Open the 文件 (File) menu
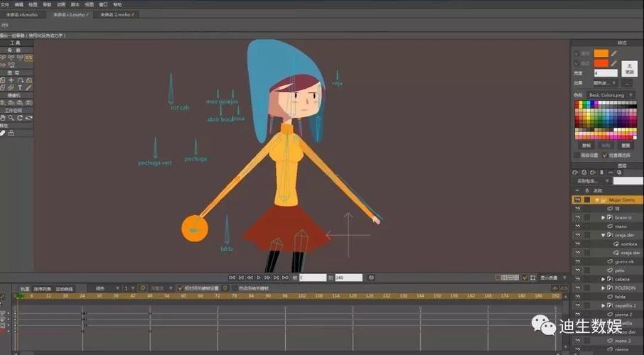The width and height of the screenshot is (644, 355). coord(5,4)
